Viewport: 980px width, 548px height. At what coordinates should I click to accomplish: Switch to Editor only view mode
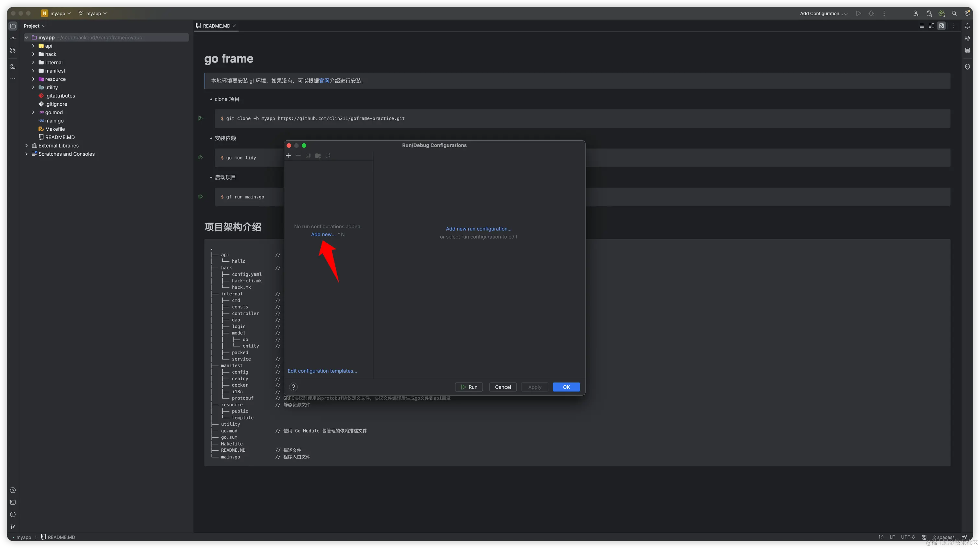(x=921, y=26)
